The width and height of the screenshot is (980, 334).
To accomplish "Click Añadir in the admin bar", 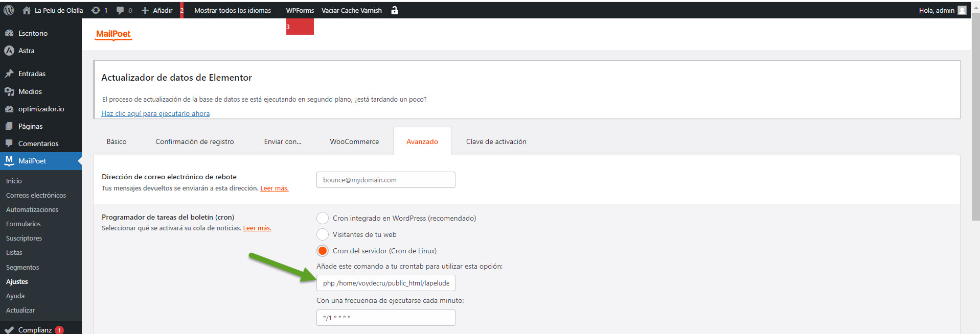I will tap(163, 10).
